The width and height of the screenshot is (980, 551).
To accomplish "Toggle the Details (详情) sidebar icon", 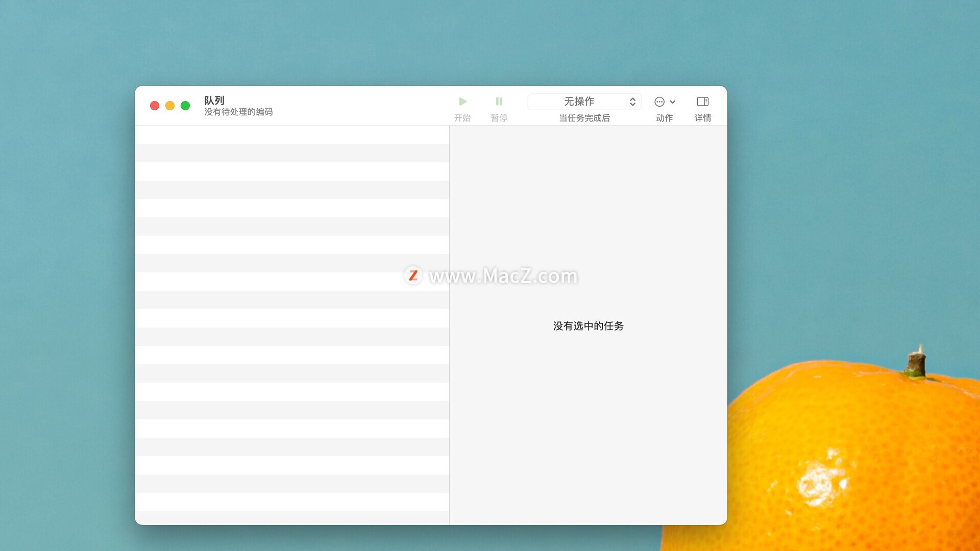I will click(702, 102).
